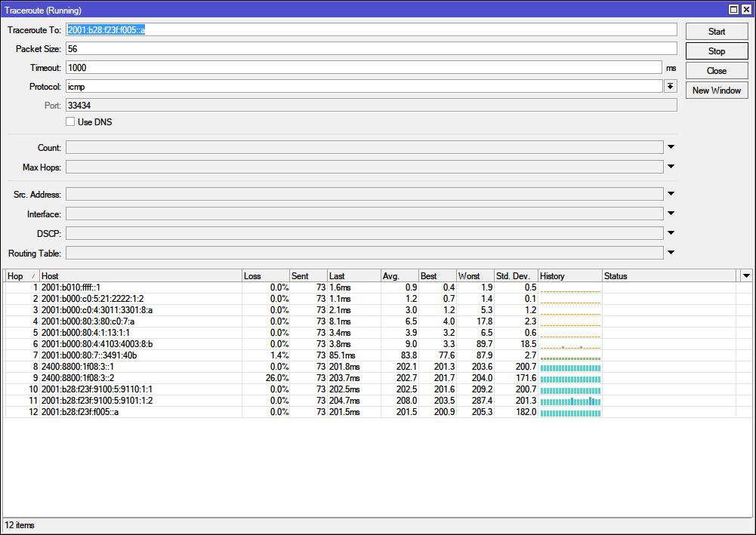Stop the running traceroute
Image resolution: width=756 pixels, height=535 pixels.
click(x=717, y=51)
